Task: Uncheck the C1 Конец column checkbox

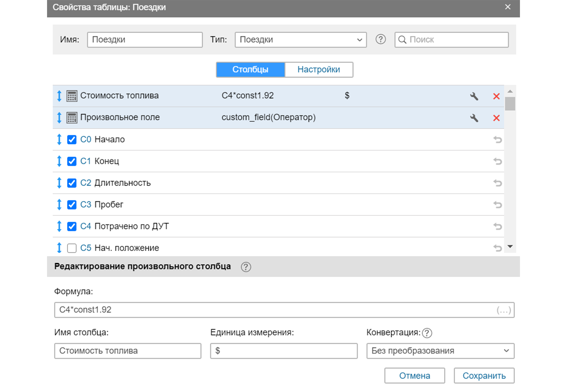Action: point(72,161)
